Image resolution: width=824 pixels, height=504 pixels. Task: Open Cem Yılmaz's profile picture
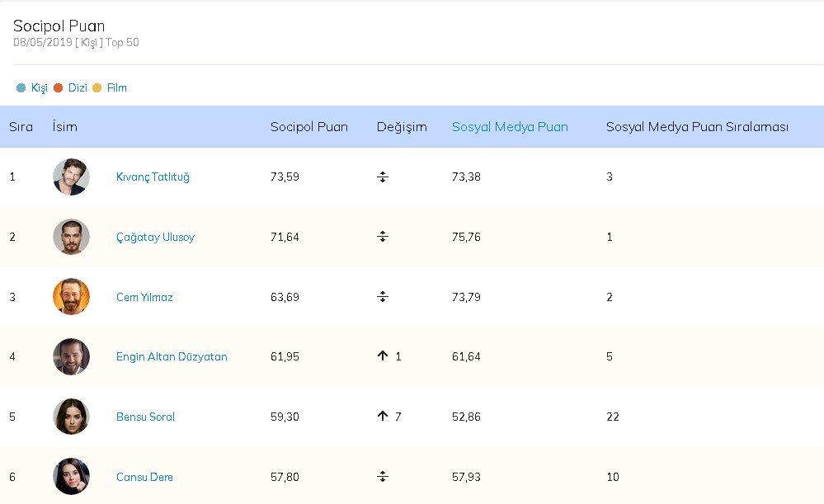pyautogui.click(x=71, y=297)
